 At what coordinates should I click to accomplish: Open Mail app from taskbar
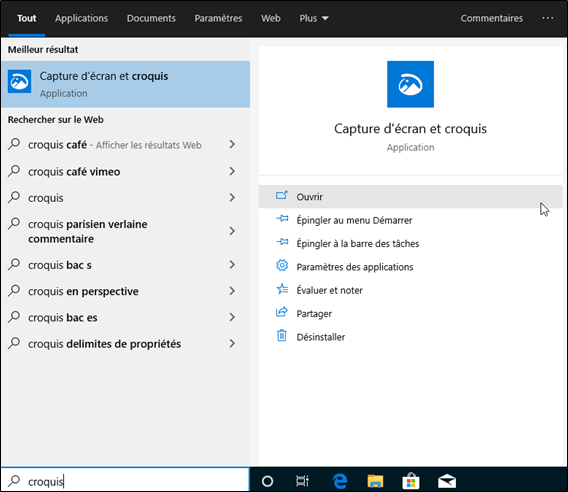[447, 481]
